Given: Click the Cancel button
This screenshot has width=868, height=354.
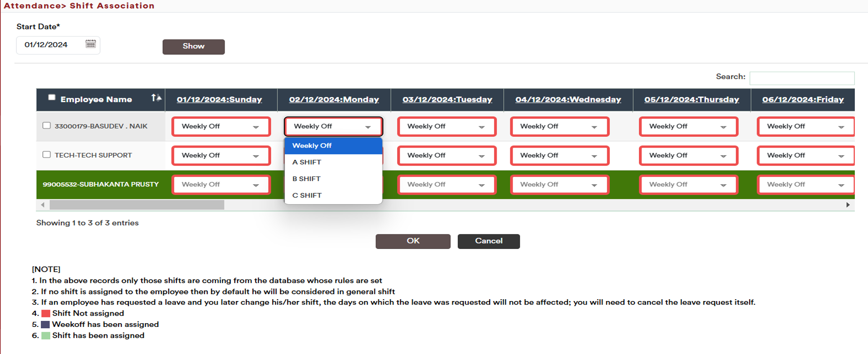Looking at the screenshot, I should [x=489, y=241].
